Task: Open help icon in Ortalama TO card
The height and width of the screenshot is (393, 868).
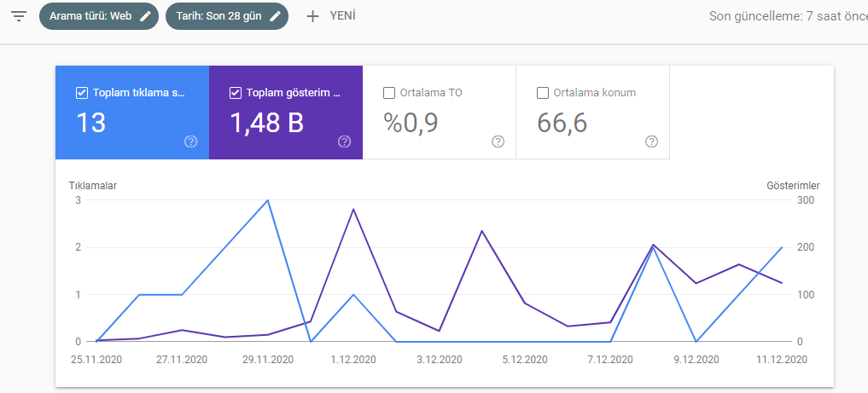Action: (498, 142)
